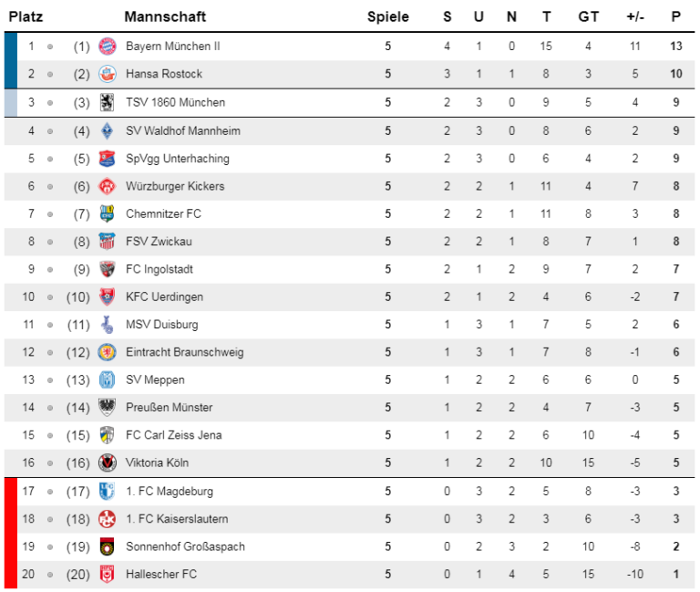
Task: Click the Chemnitzer FC club badge
Action: coord(108,214)
